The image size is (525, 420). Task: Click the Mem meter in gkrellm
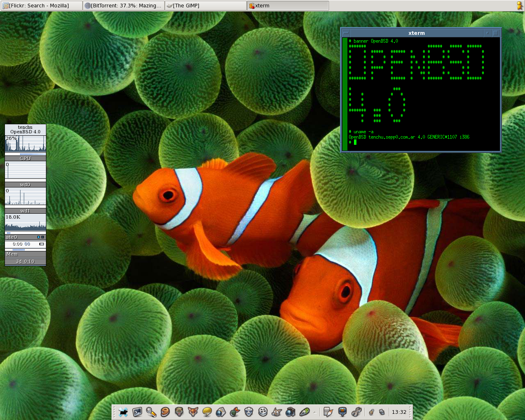pyautogui.click(x=25, y=254)
